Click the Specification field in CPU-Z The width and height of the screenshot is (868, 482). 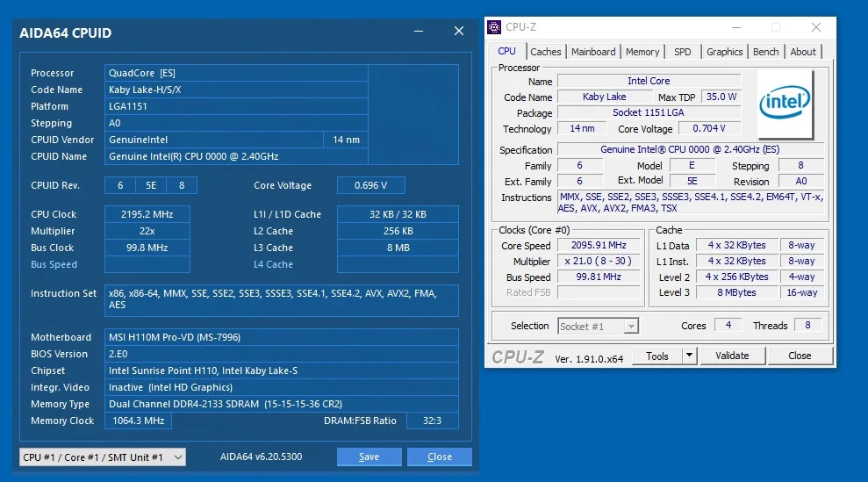tap(691, 149)
